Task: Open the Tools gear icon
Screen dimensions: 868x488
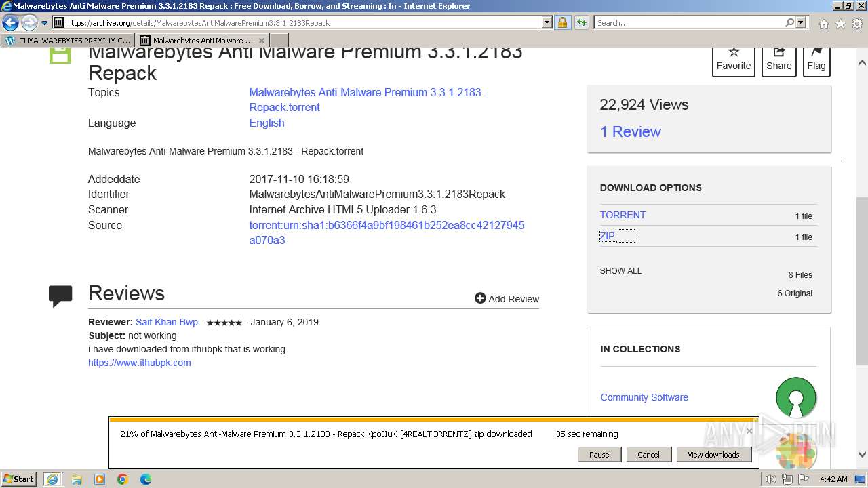Action: click(x=856, y=24)
